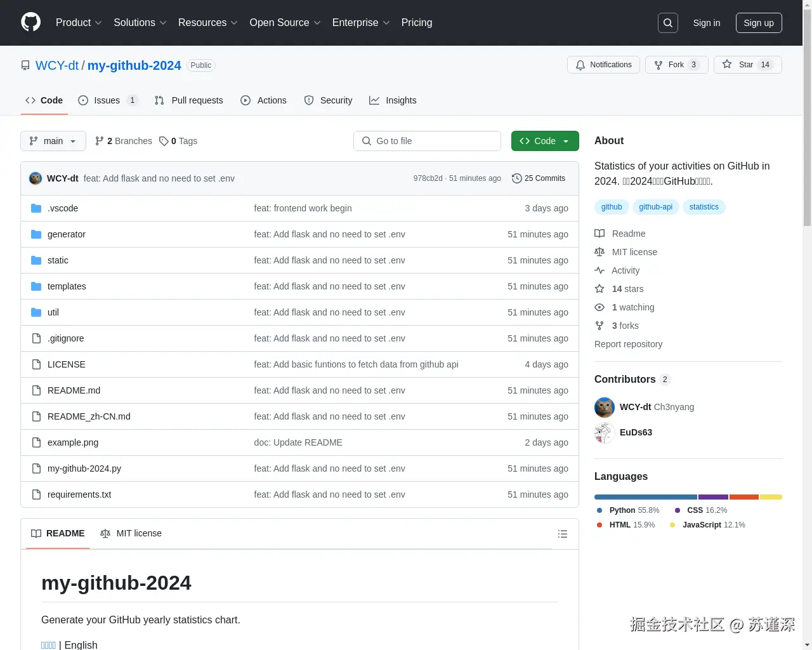
Task: Click the scales icon beside MIT license
Action: pos(599,252)
